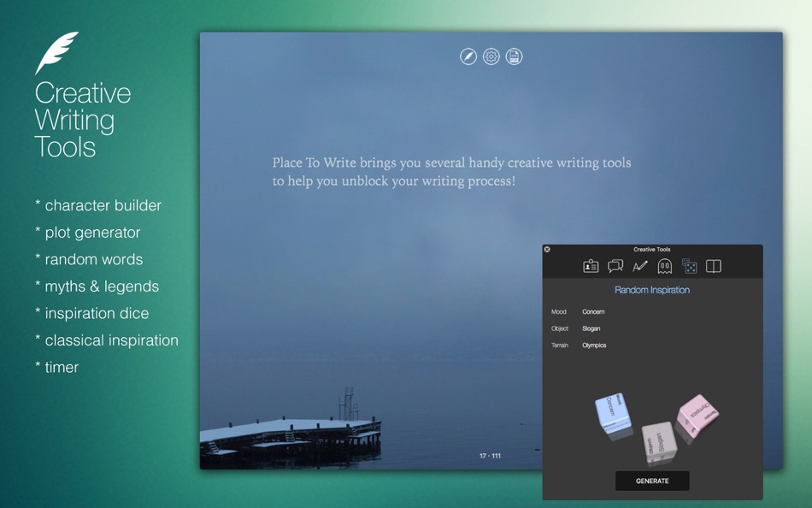The image size is (812, 508).
Task: Click the Object value Slogan
Action: 591,328
